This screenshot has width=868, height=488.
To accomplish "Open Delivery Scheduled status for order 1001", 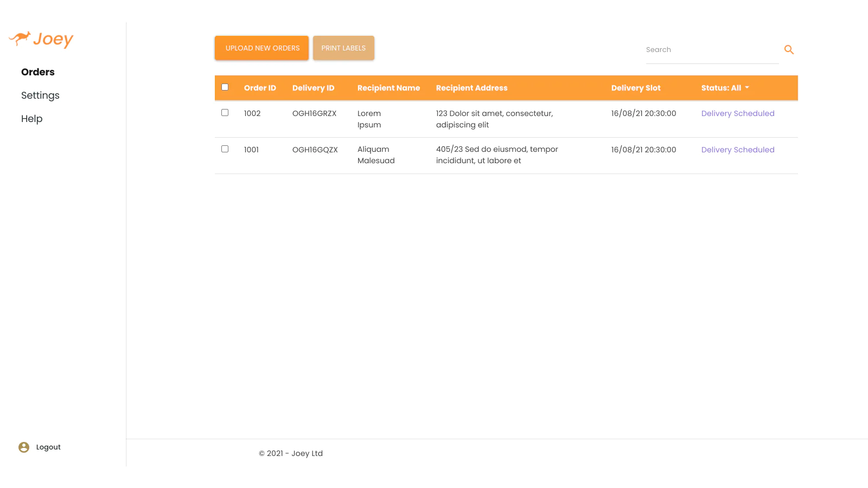I will click(x=738, y=150).
